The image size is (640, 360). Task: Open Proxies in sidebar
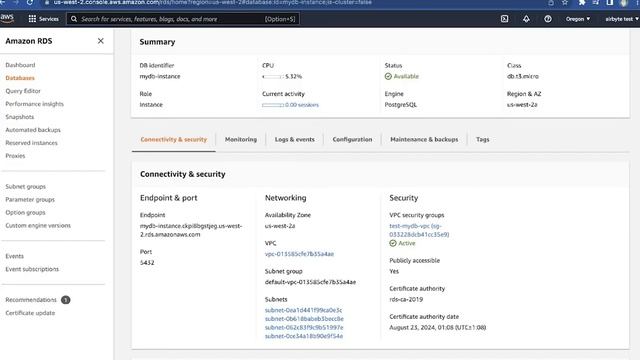tap(15, 156)
